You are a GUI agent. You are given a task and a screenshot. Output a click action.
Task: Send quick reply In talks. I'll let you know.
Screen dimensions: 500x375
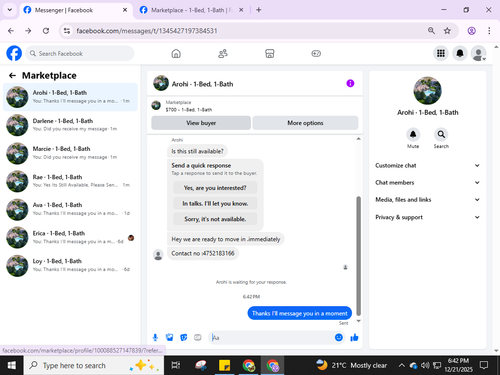coord(215,203)
